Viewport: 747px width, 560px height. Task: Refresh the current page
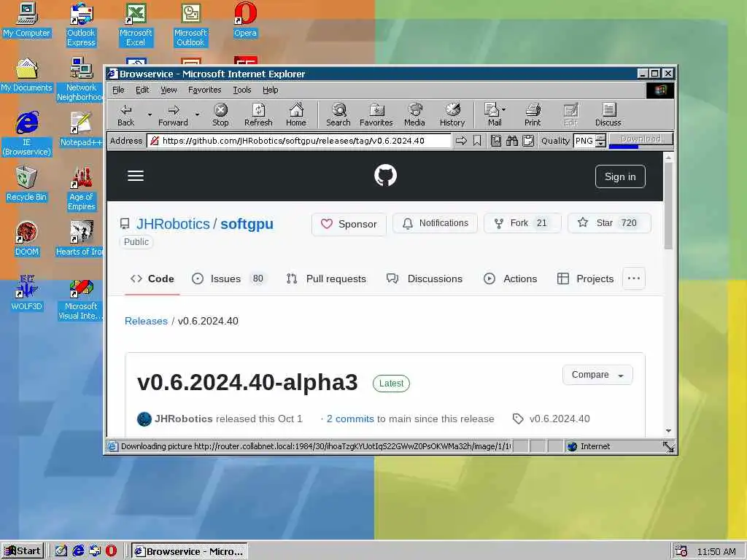pyautogui.click(x=258, y=114)
